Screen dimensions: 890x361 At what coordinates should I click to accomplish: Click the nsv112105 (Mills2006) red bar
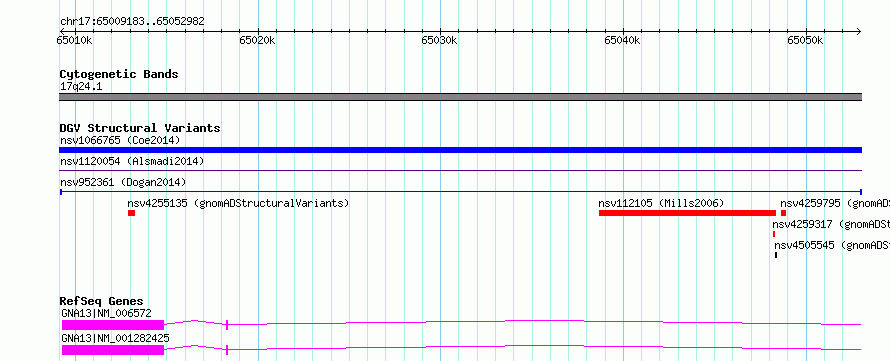tap(687, 213)
